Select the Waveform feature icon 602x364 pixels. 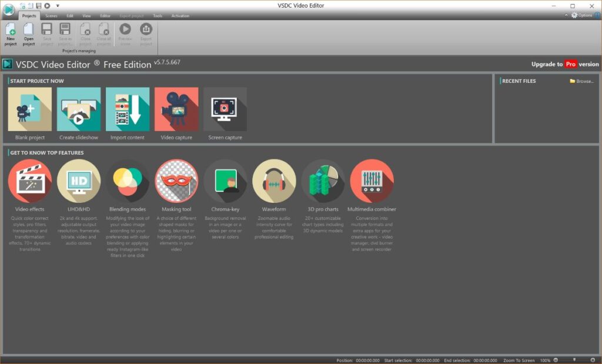[274, 181]
